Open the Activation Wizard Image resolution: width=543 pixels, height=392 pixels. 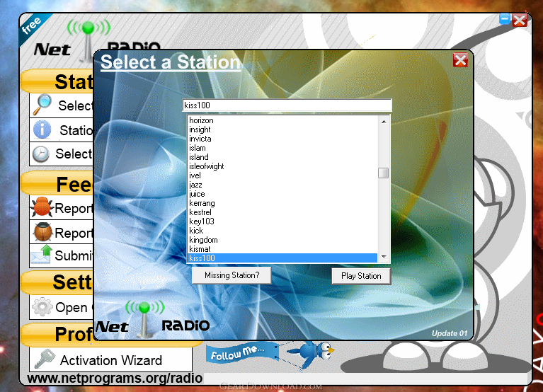111,360
